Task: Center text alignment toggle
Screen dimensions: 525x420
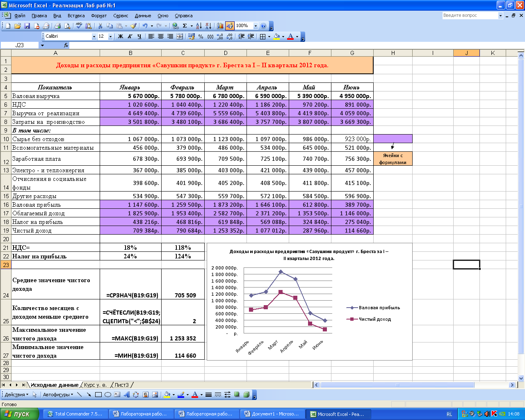Action: (161, 37)
